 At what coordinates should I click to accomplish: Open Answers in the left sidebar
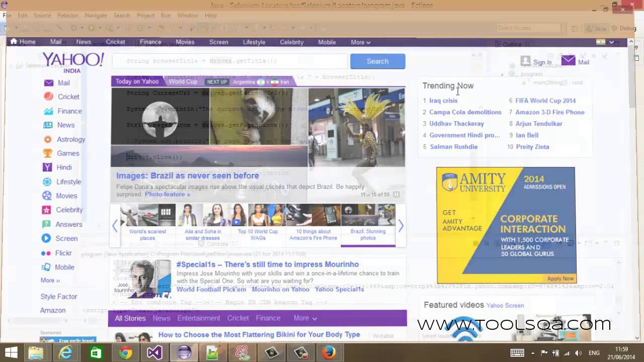tap(62, 224)
